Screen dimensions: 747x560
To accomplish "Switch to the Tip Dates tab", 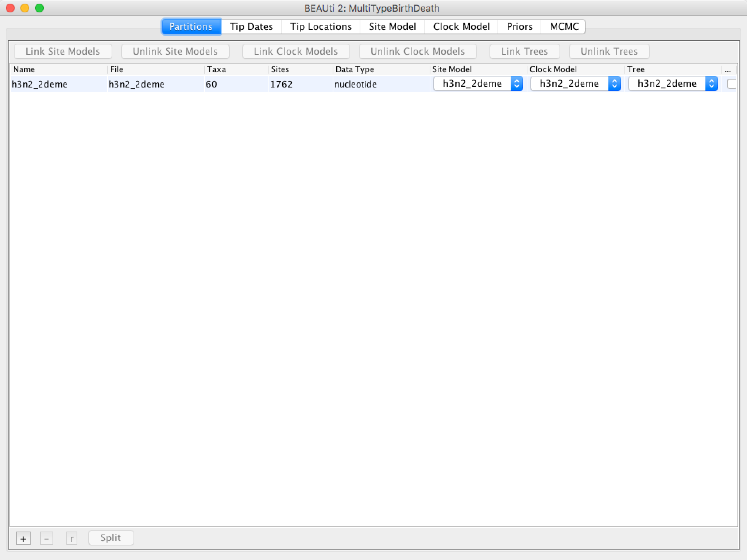I will tap(251, 27).
